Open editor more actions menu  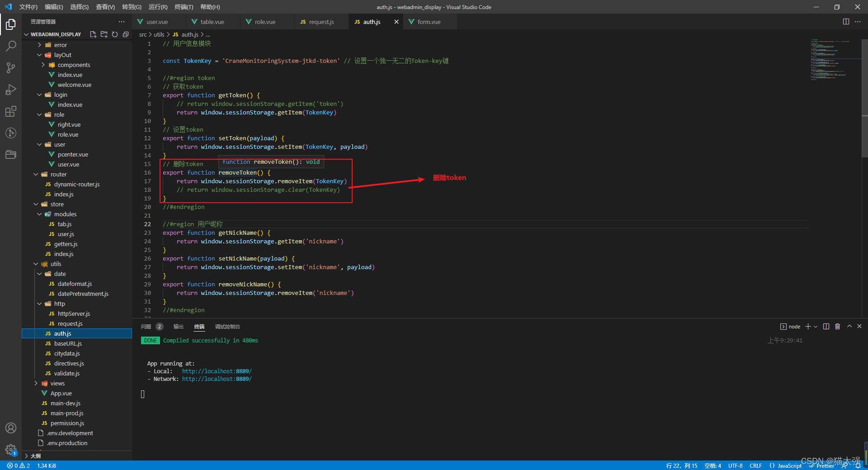tap(858, 22)
